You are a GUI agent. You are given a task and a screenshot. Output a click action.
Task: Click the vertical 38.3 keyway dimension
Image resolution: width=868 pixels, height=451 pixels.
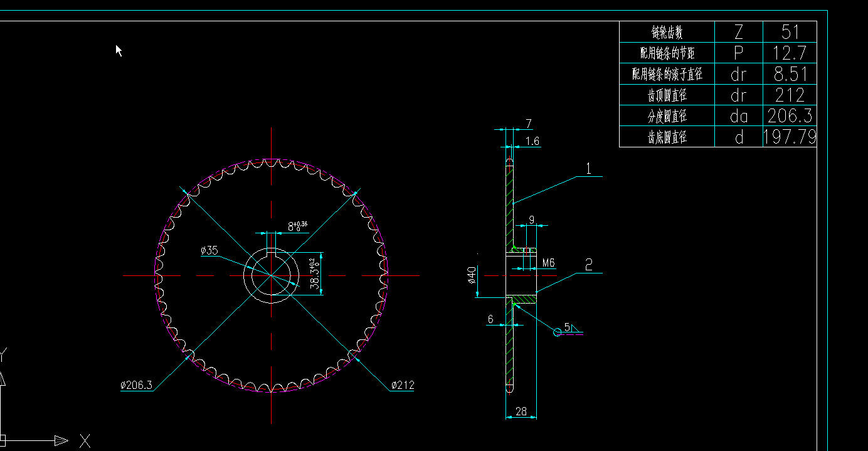pyautogui.click(x=315, y=273)
